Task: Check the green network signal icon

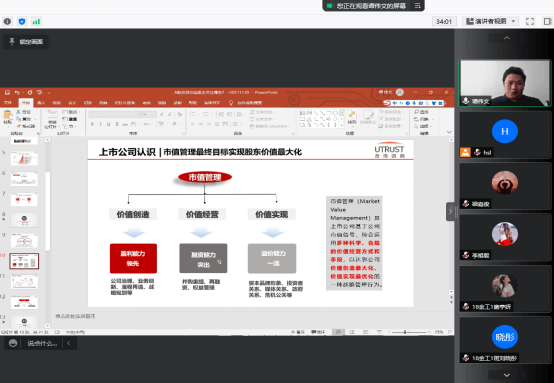Action: 36,22
